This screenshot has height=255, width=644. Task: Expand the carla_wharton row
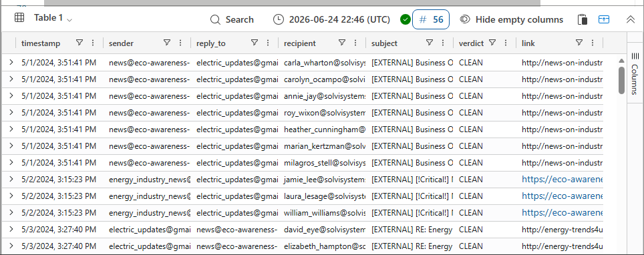(x=11, y=63)
